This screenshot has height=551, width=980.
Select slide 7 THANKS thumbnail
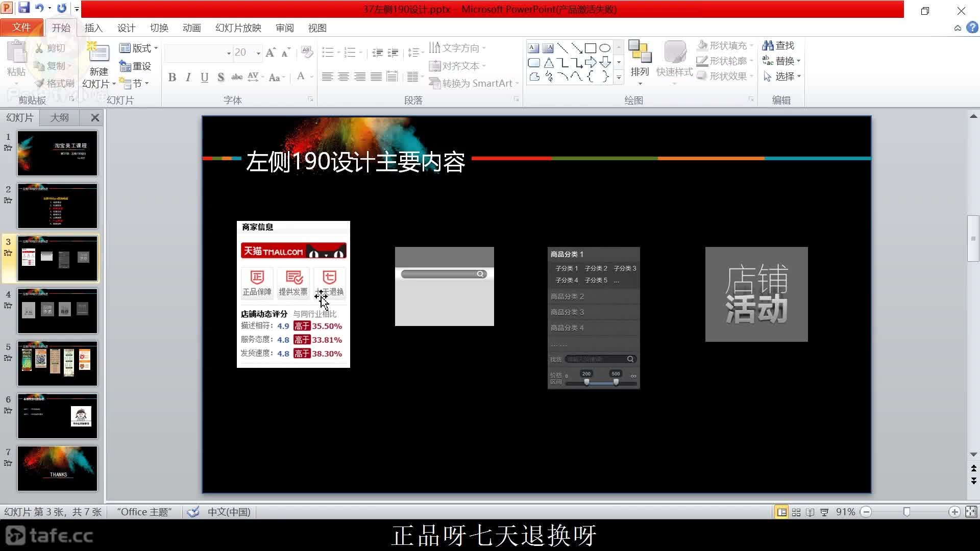click(57, 468)
